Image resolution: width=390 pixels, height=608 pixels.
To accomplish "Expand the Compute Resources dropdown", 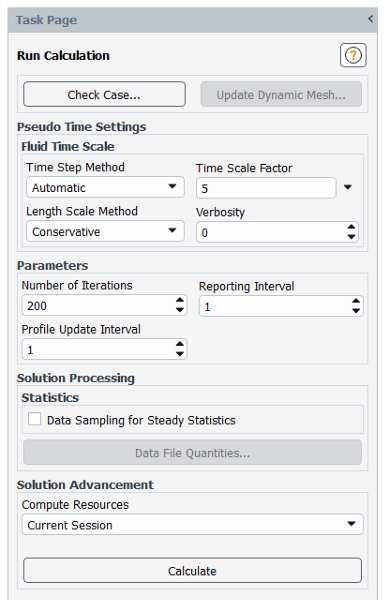I will pos(192,525).
